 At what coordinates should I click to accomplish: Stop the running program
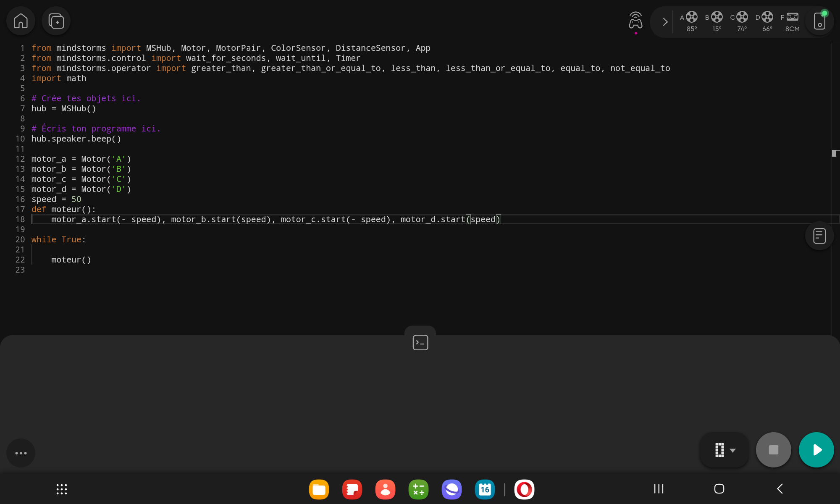click(773, 450)
